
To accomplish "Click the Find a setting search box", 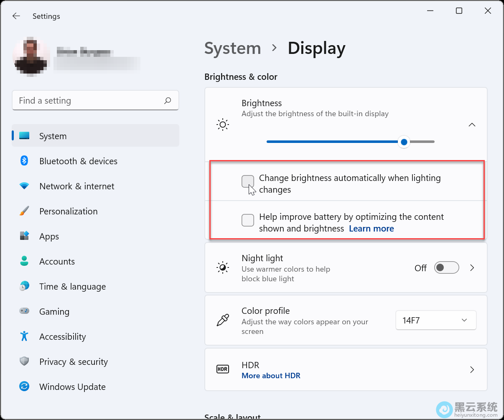I will 88,101.
